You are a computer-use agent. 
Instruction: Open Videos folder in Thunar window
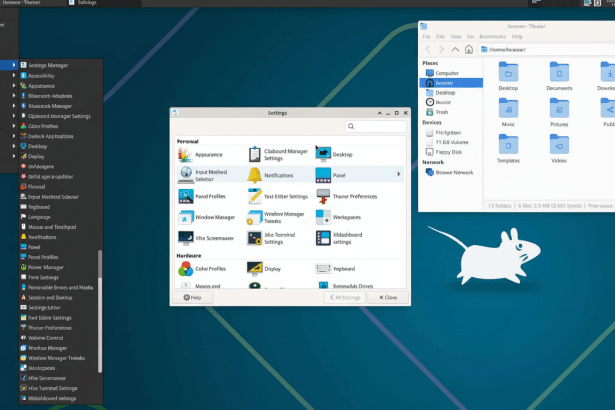[x=559, y=149]
